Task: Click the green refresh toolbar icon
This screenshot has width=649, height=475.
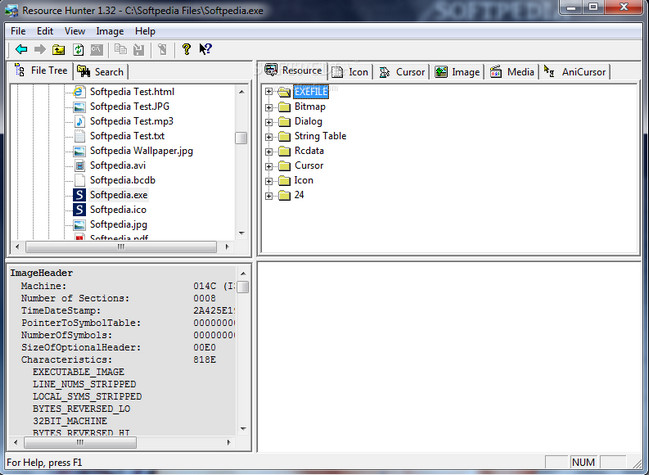Action: 77,49
